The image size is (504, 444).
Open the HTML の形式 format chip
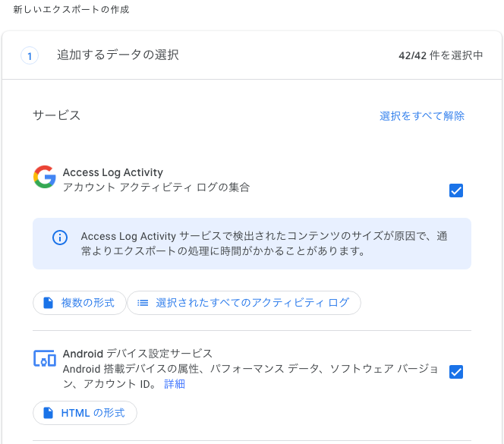[x=85, y=413]
